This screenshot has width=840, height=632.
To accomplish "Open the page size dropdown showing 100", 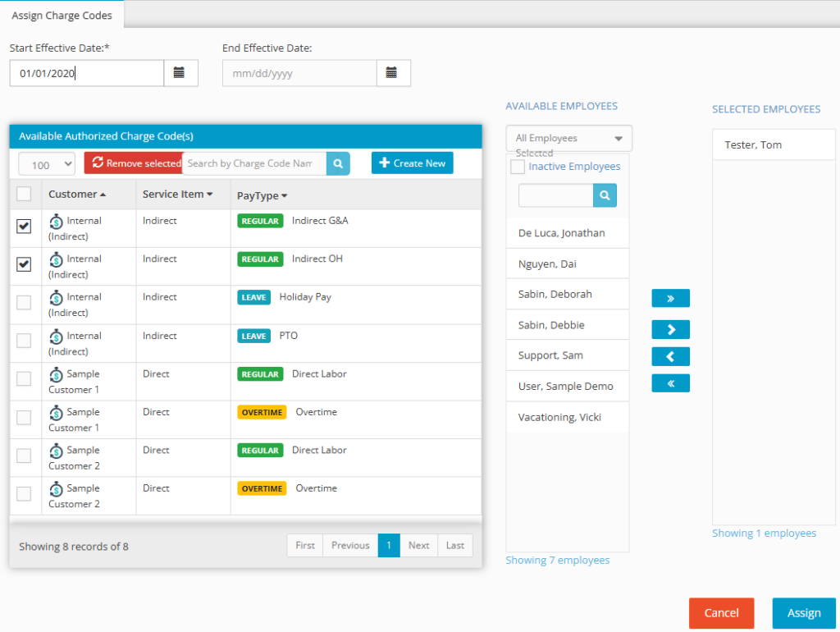I will (x=46, y=165).
